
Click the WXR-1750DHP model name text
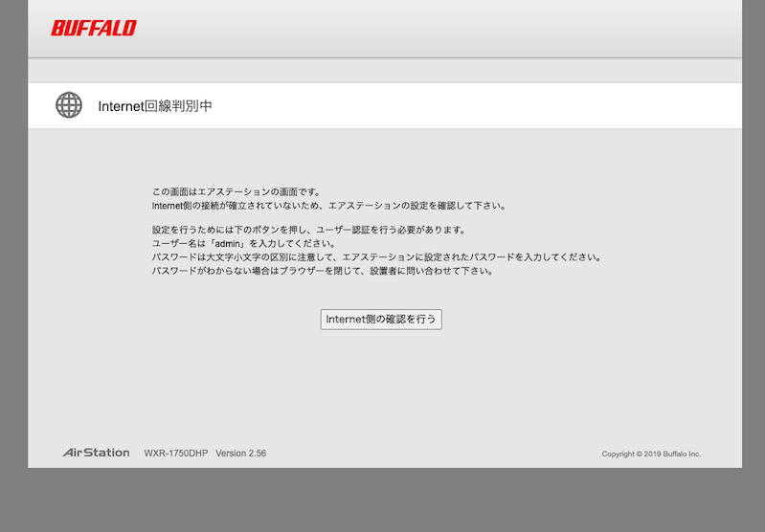tap(176, 453)
